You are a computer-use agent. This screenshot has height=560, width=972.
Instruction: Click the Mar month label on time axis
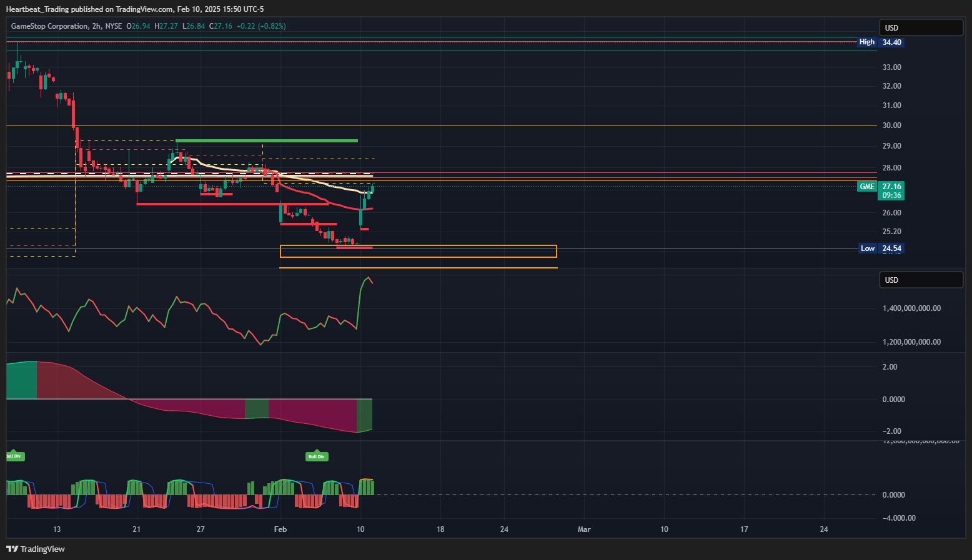[584, 529]
